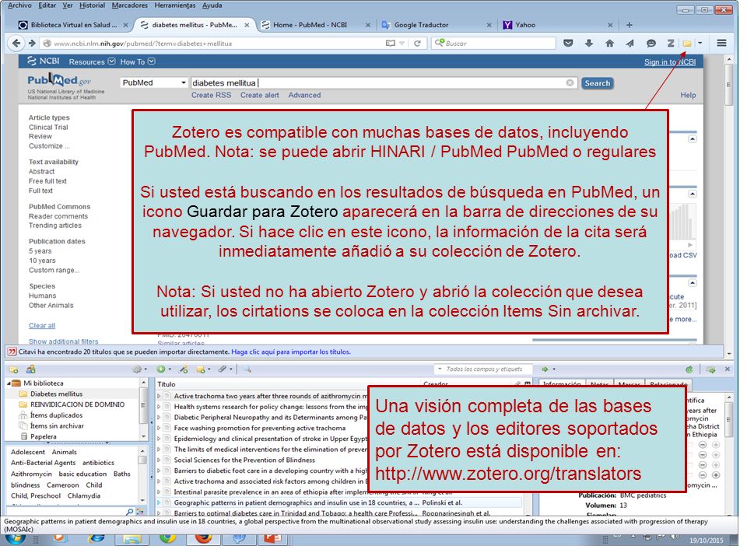Sync Zotero with the green sync icon
The image size is (747, 560).
click(689, 369)
